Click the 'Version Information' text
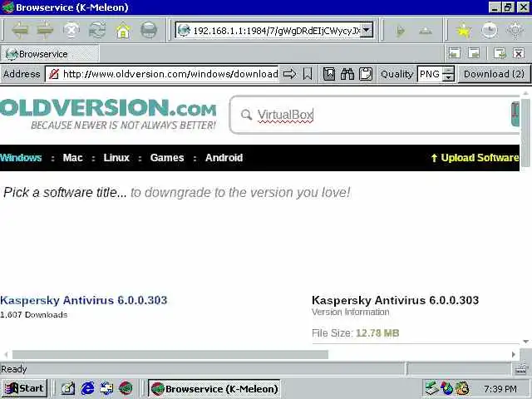 tap(351, 313)
